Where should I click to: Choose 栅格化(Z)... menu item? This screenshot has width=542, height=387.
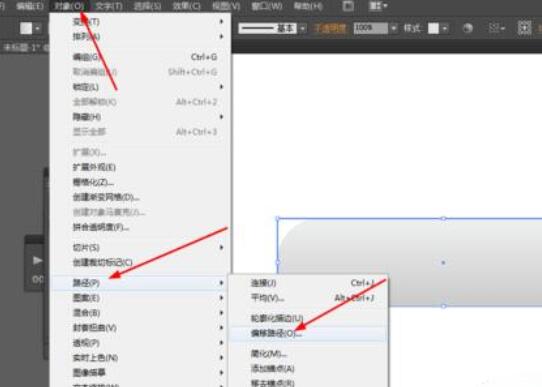coord(140,182)
